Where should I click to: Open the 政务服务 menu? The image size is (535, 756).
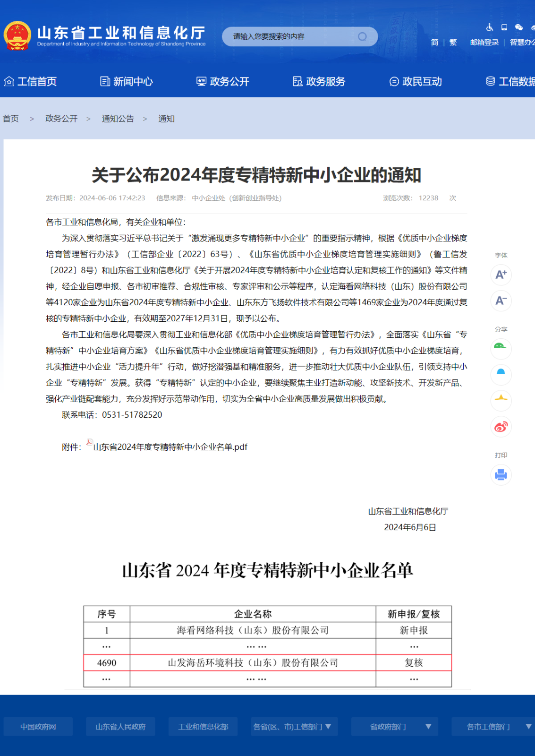click(x=319, y=82)
